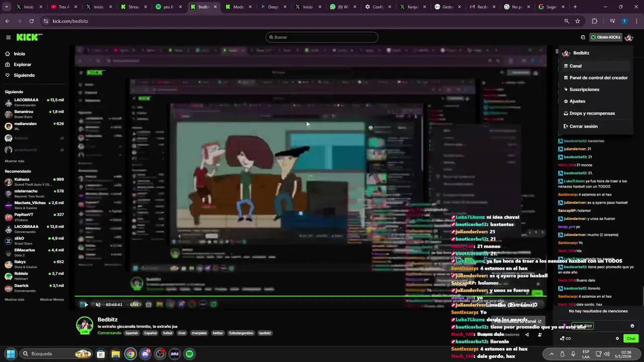644x362 pixels.
Task: Open Discord from the Windows taskbar
Action: pos(145,354)
